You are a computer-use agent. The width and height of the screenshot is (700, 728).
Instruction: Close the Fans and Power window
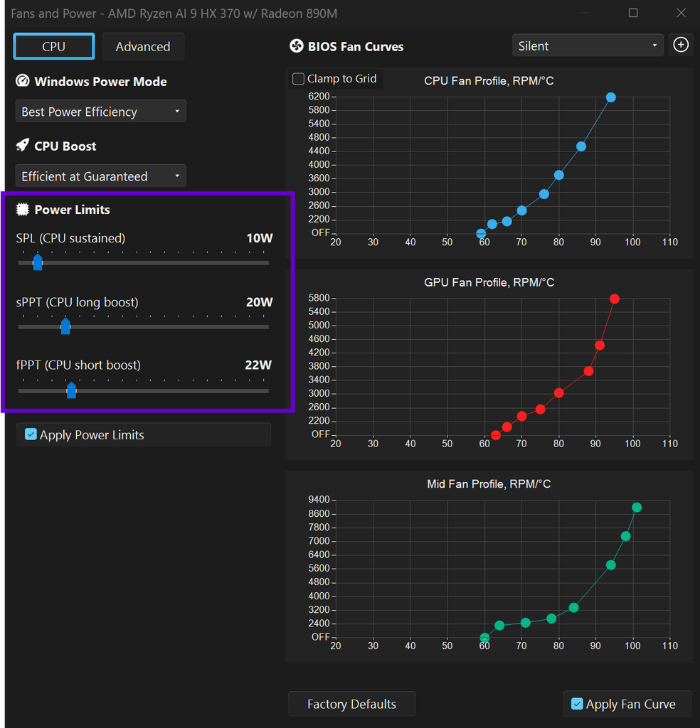[681, 13]
